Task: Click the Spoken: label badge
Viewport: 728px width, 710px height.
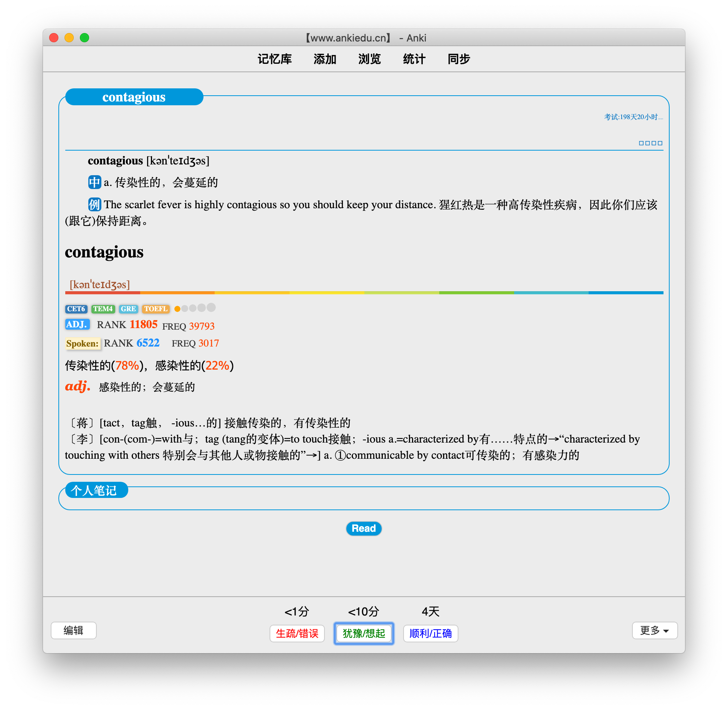Action: tap(83, 343)
